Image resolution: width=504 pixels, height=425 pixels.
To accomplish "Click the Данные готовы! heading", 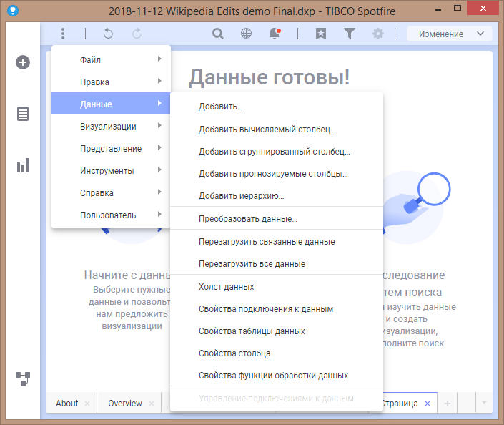I will (269, 77).
